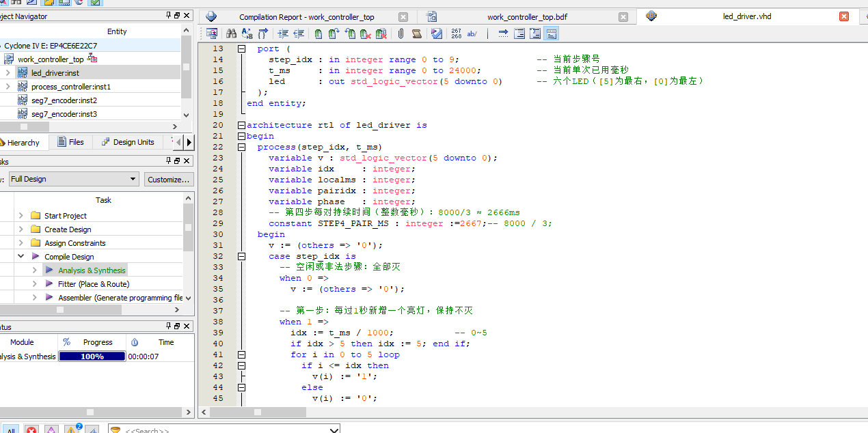Click the Customize... button
The height and width of the screenshot is (433, 868).
tap(168, 179)
